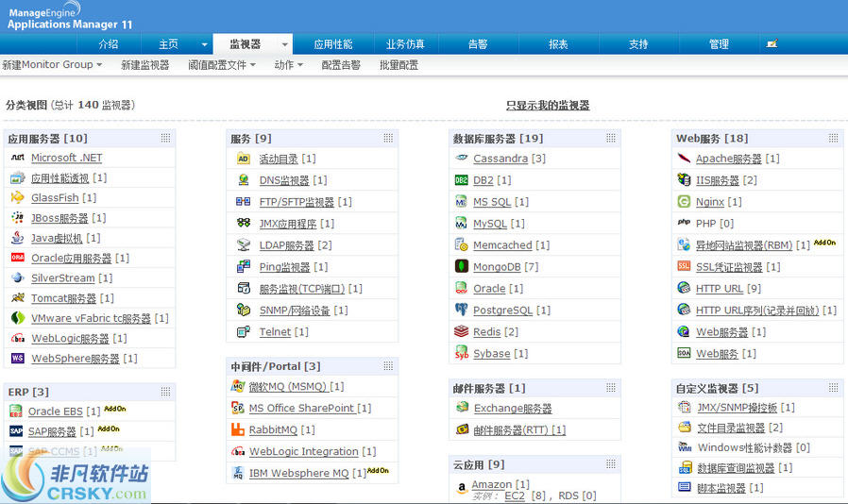
Task: Click the 只显示我的监视器 link
Action: (548, 106)
